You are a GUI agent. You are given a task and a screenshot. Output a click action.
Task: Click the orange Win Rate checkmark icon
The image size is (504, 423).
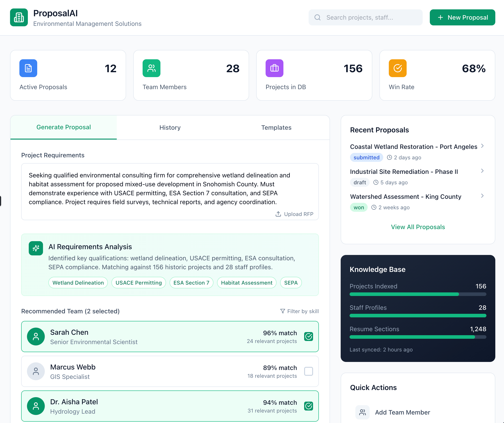pyautogui.click(x=397, y=68)
